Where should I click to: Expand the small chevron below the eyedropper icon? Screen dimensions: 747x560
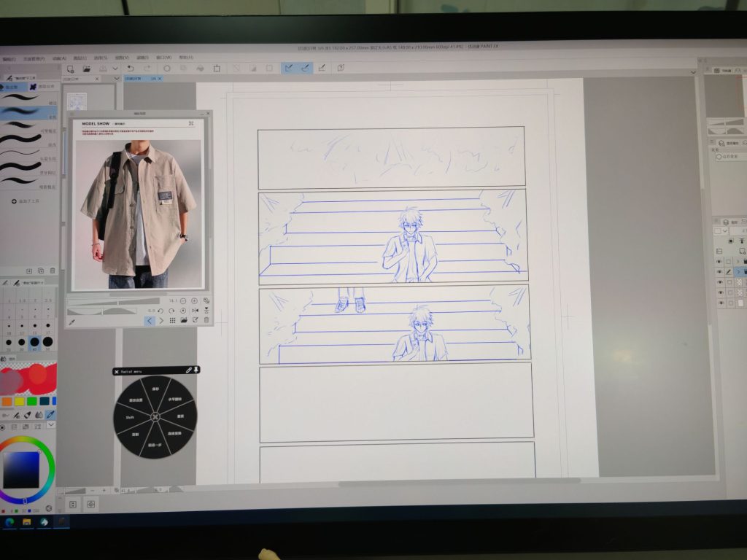(x=50, y=425)
